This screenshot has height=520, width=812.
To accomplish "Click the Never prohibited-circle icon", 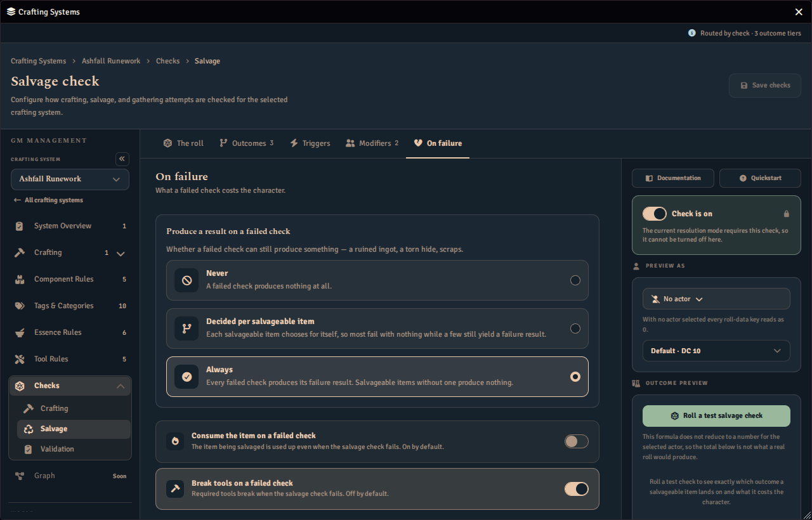I will pos(187,280).
